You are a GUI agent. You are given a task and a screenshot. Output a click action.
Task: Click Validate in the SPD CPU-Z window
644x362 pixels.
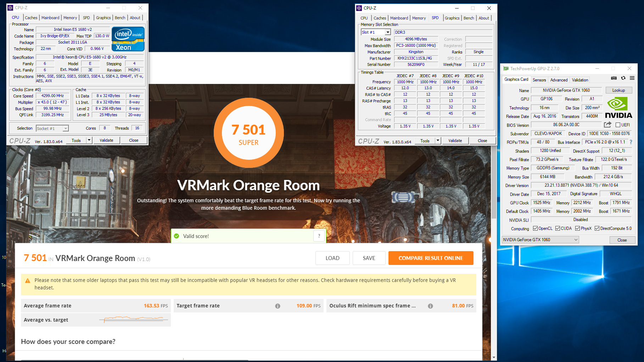tap(455, 141)
